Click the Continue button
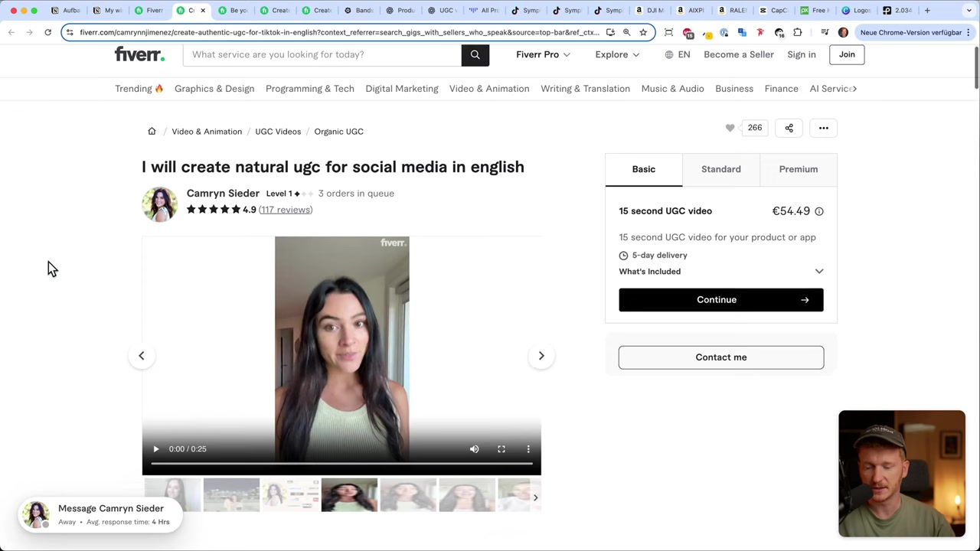The height and width of the screenshot is (551, 980). click(721, 300)
